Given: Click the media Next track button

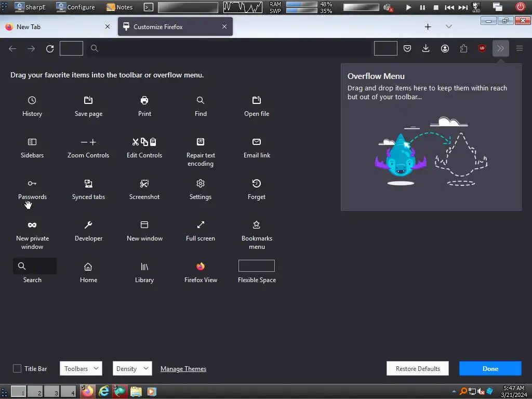Looking at the screenshot, I should [x=463, y=7].
